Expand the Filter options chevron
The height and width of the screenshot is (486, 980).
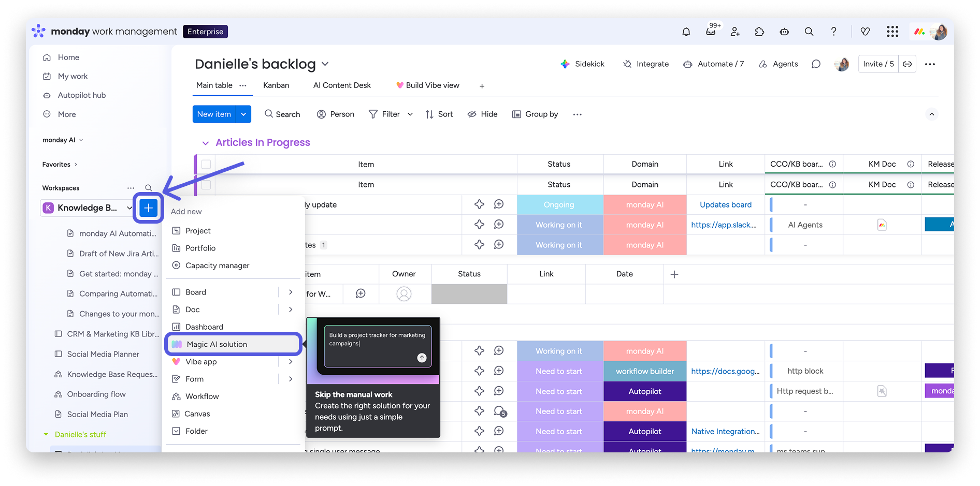coord(410,114)
